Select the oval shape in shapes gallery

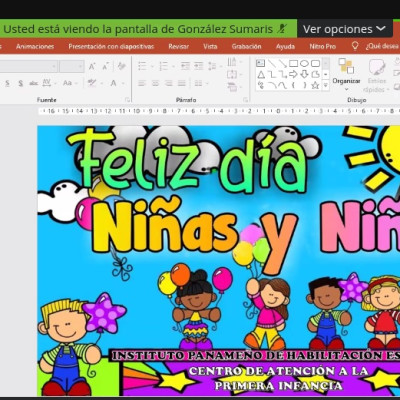(x=305, y=63)
